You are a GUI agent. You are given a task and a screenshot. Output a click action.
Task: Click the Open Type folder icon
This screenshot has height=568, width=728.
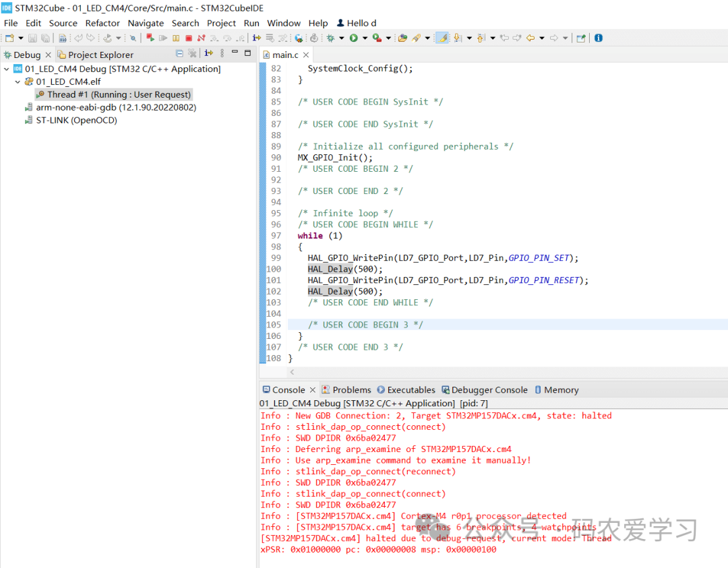point(402,38)
